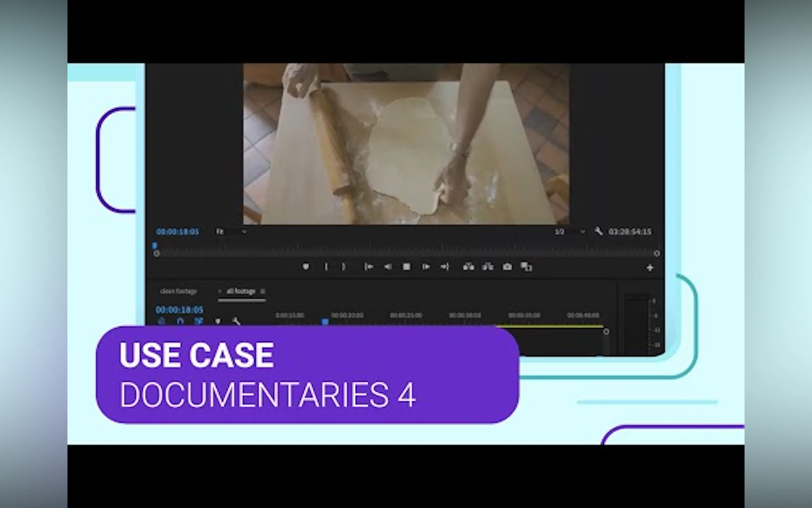
Task: Click the Mark Out bracket icon
Action: click(x=343, y=267)
